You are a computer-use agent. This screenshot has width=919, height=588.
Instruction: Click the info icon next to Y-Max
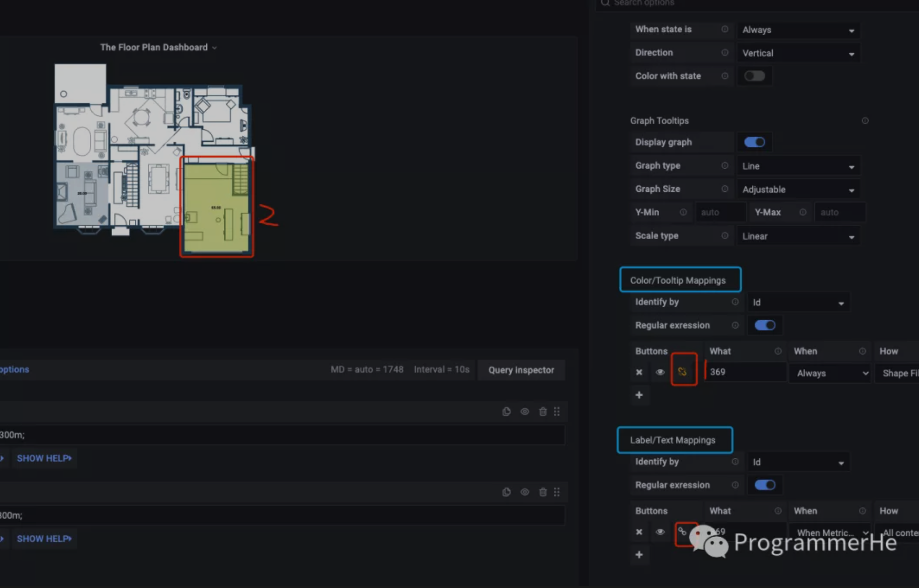(803, 212)
